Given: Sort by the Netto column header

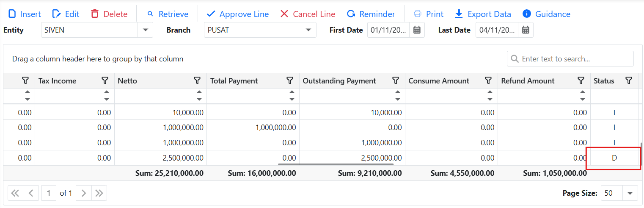Looking at the screenshot, I should [x=127, y=81].
